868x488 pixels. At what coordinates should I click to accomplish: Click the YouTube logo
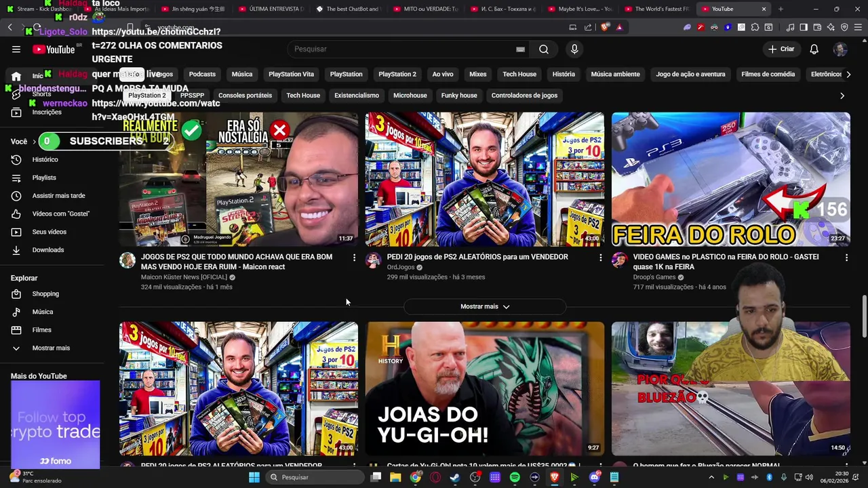click(x=54, y=49)
